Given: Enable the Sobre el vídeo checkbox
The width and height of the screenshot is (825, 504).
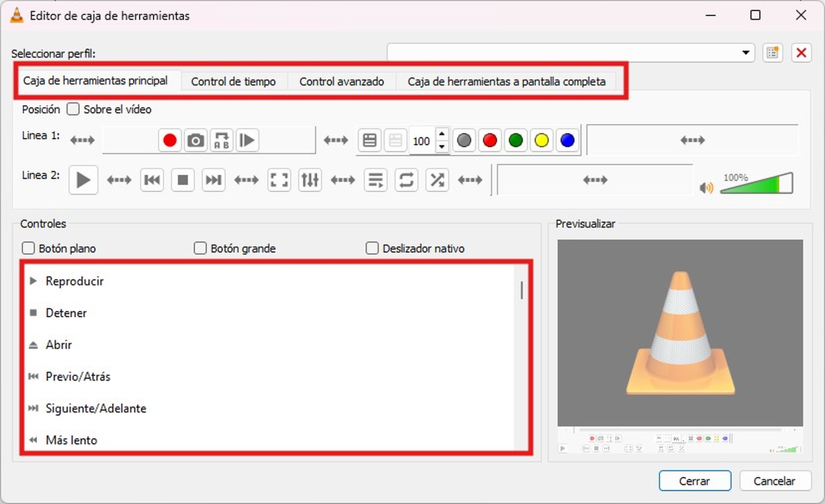Looking at the screenshot, I should [x=73, y=109].
